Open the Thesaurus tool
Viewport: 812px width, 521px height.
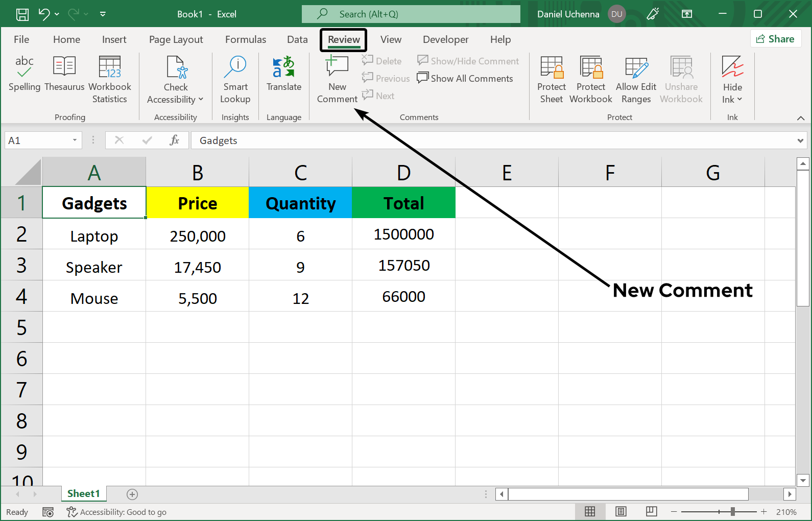[64, 75]
